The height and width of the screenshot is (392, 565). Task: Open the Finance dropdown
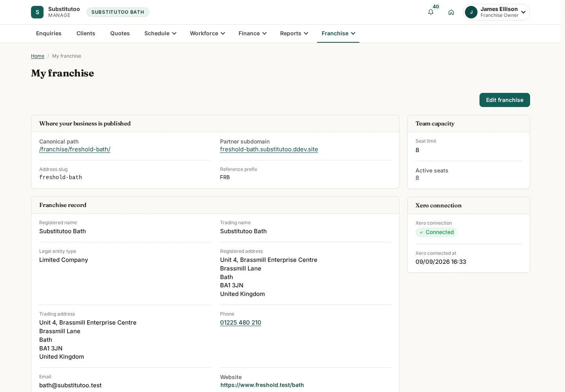point(253,33)
